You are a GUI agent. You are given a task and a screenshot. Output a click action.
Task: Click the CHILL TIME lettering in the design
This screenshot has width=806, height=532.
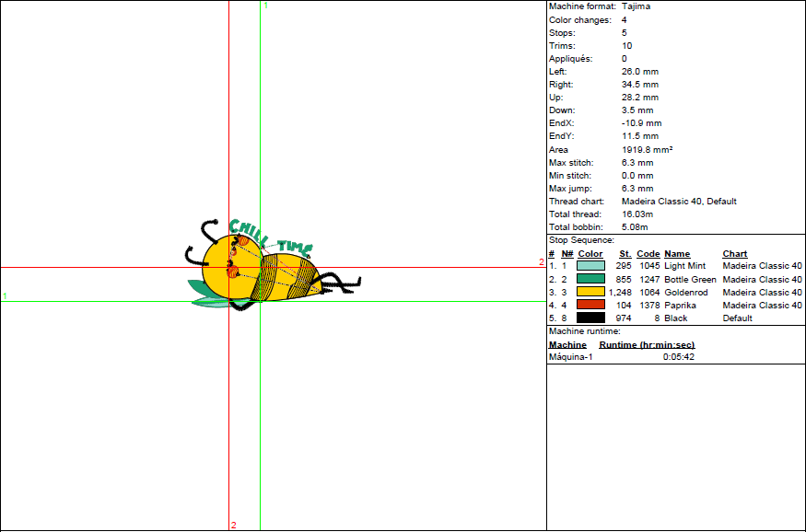(271, 237)
